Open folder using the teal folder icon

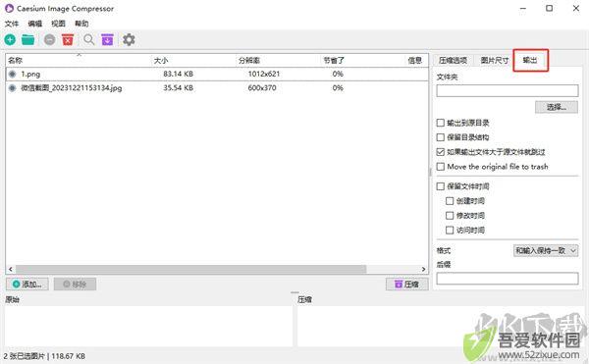pos(28,39)
